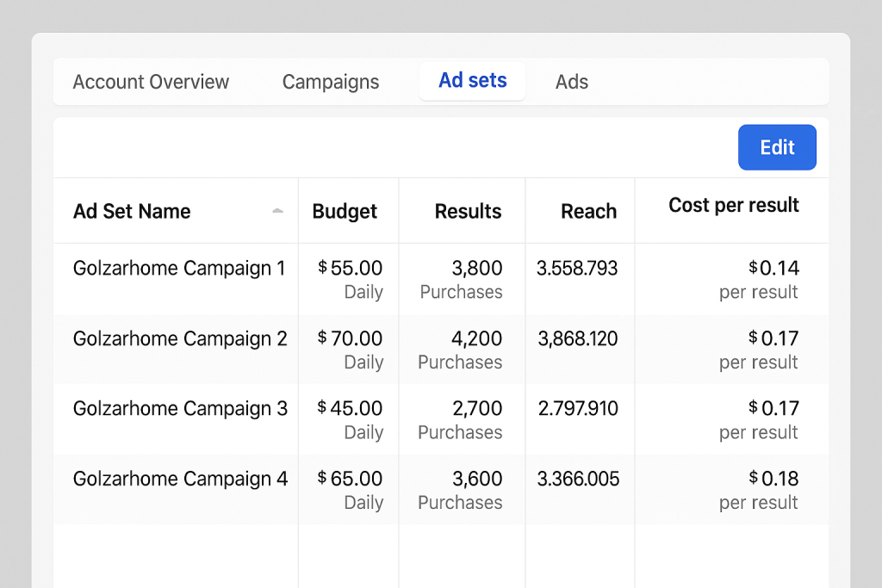882x588 pixels.
Task: Open Golzarhome Campaign 2 ad set
Action: pos(180,338)
